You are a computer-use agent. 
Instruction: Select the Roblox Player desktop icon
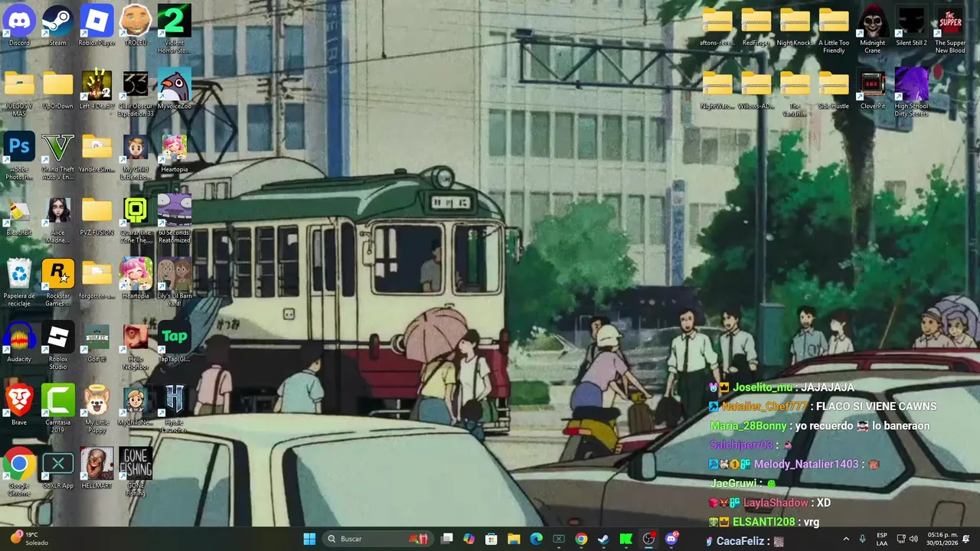click(x=96, y=27)
